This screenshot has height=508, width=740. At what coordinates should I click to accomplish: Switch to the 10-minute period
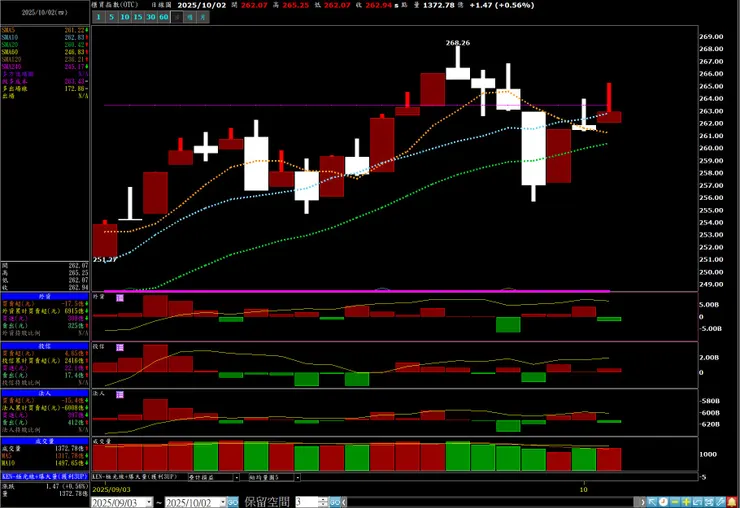tap(125, 17)
